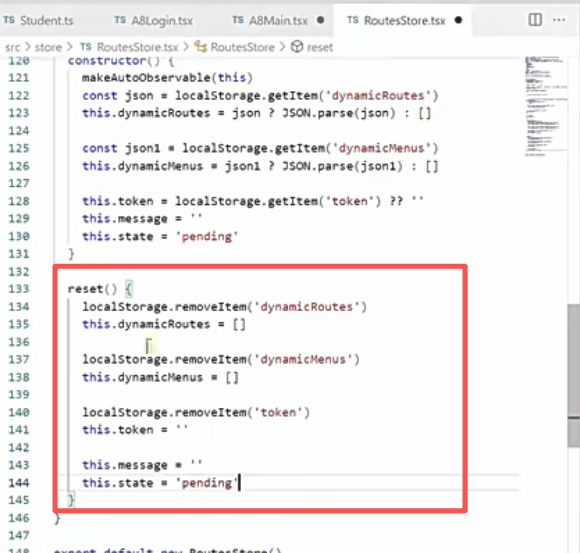
Task: Click the class symbol icon in breadcrumb
Action: [x=201, y=47]
